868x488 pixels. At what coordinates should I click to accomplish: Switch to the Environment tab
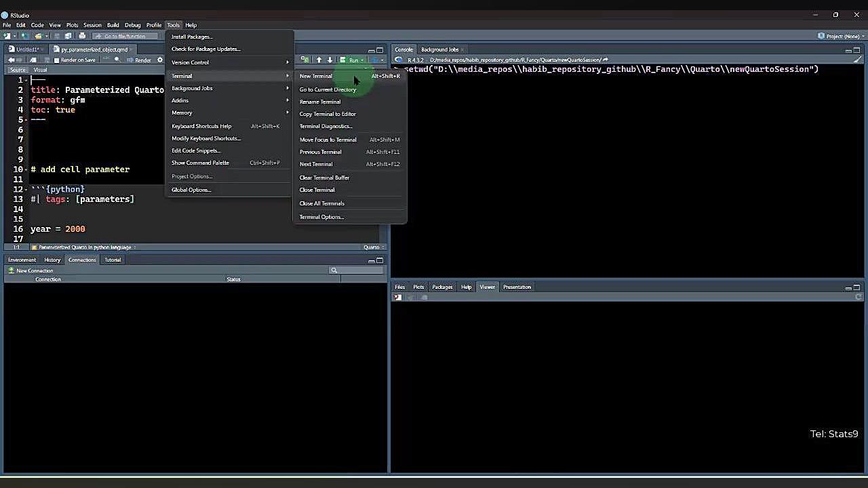tap(22, 260)
